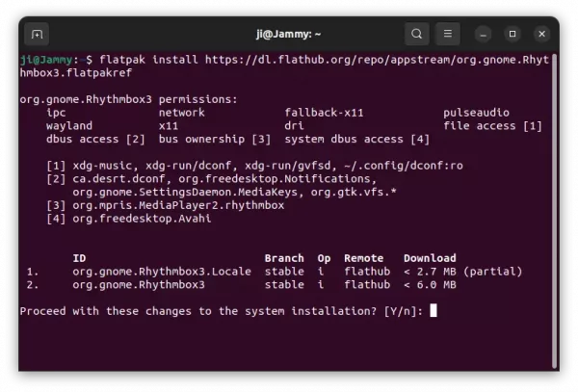Click 'org.gnome.SettingsDaemon.MediaKeys' text
The height and width of the screenshot is (392, 578).
(x=185, y=193)
